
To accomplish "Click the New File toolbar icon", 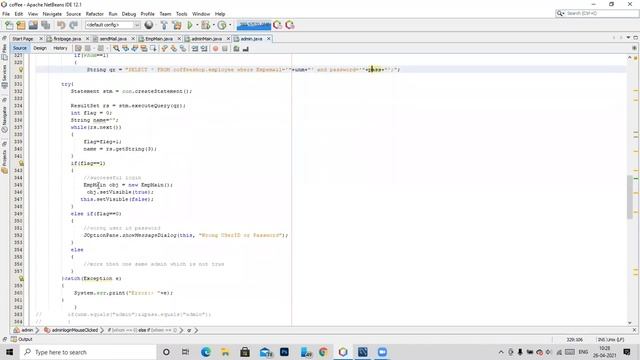I will pos(9,25).
